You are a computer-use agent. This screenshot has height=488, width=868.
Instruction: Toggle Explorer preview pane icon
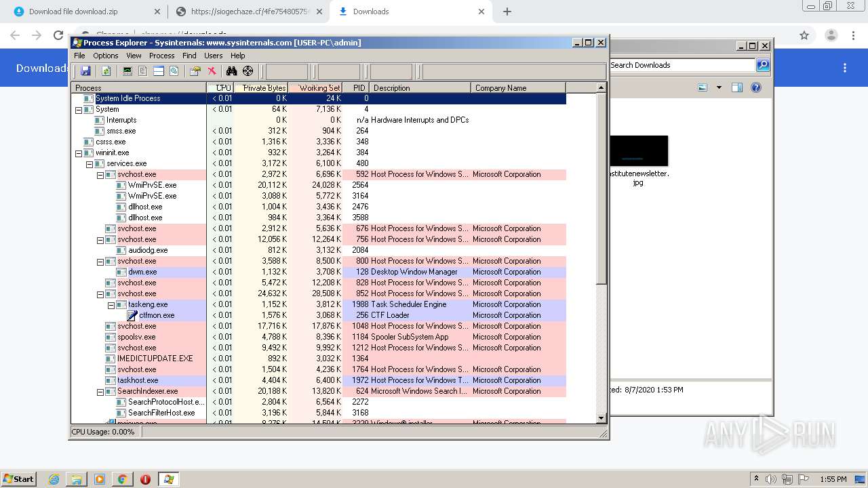click(x=737, y=87)
